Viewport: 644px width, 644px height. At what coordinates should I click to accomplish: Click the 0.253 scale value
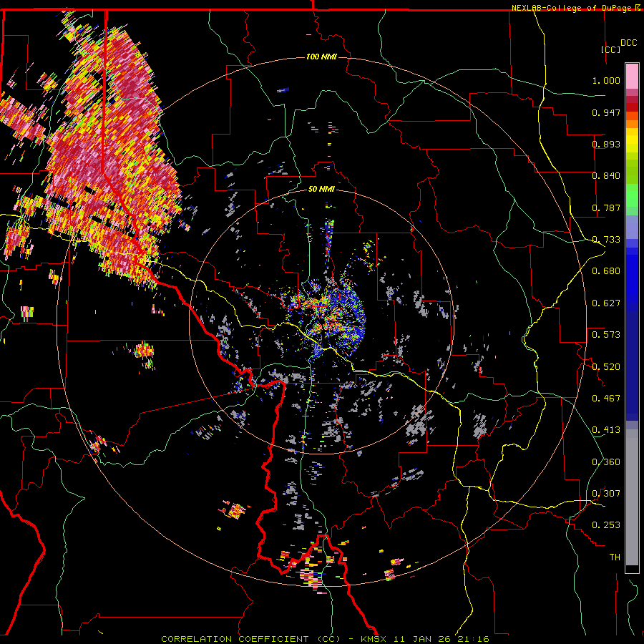tap(606, 525)
